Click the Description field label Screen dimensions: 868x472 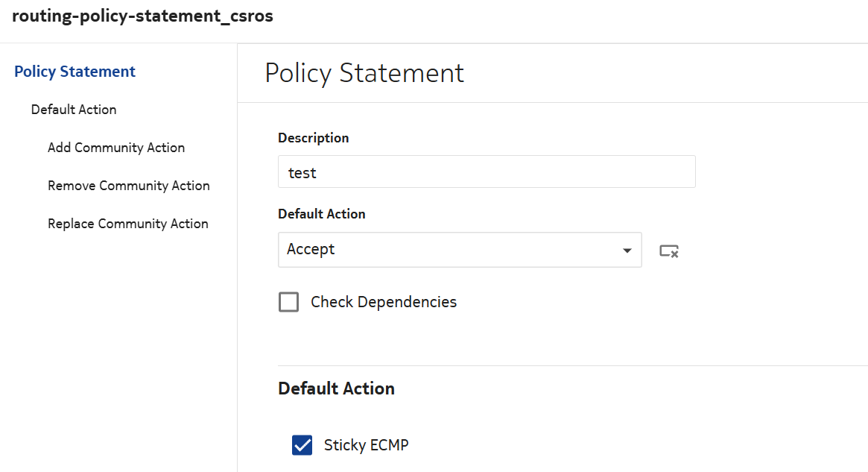[313, 138]
